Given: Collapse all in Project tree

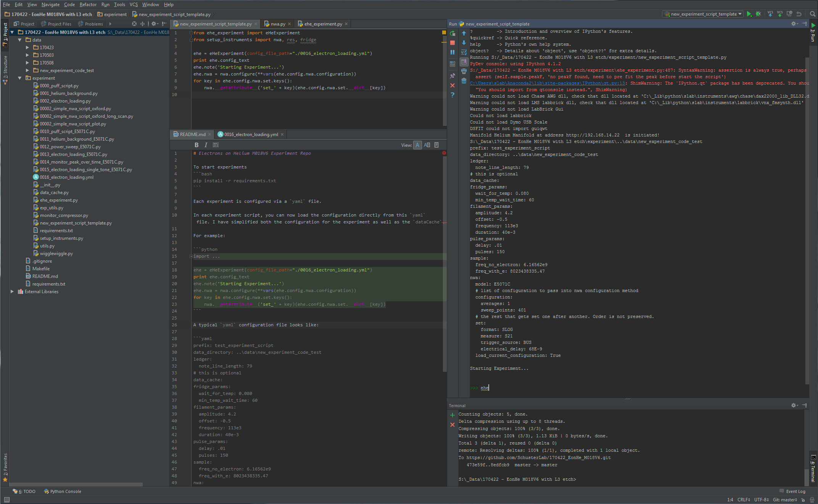Looking at the screenshot, I should click(142, 24).
